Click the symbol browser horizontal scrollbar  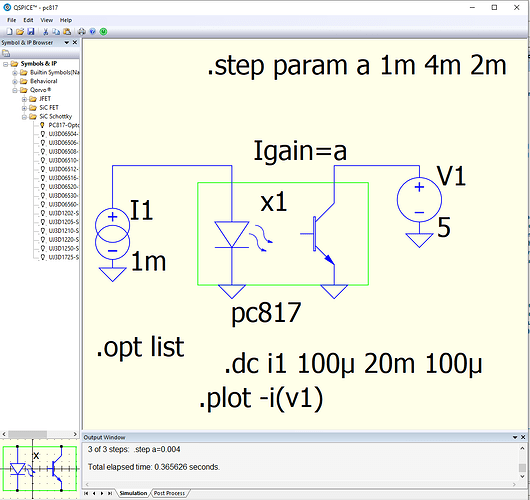(40, 434)
